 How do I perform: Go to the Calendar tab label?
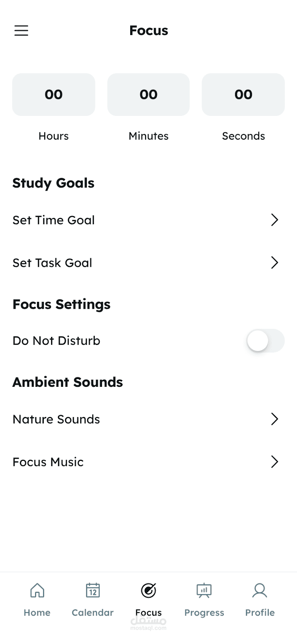92,613
